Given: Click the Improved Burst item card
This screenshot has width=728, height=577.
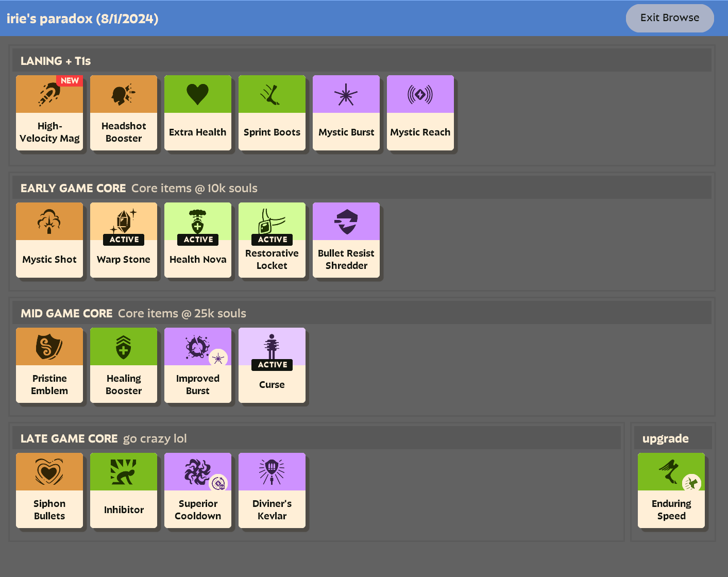Looking at the screenshot, I should (198, 365).
